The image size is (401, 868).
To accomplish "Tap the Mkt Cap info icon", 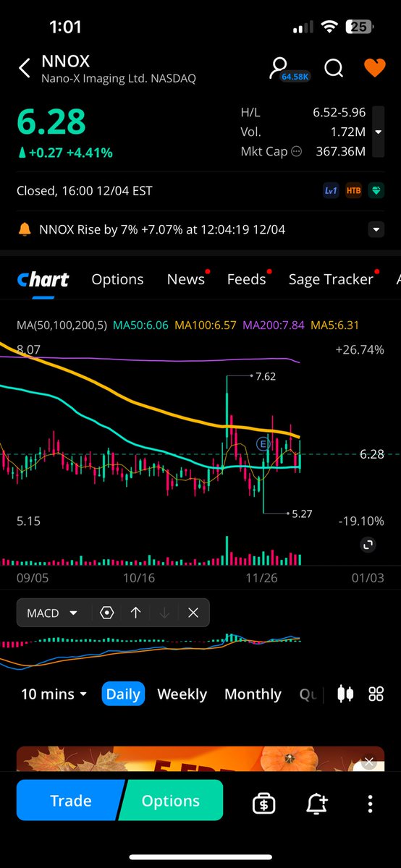I will coord(297,151).
